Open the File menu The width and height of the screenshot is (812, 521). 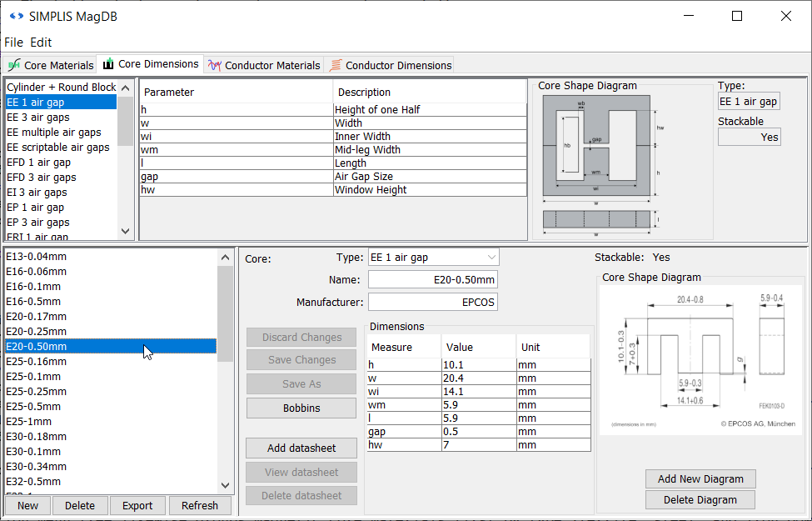(13, 42)
